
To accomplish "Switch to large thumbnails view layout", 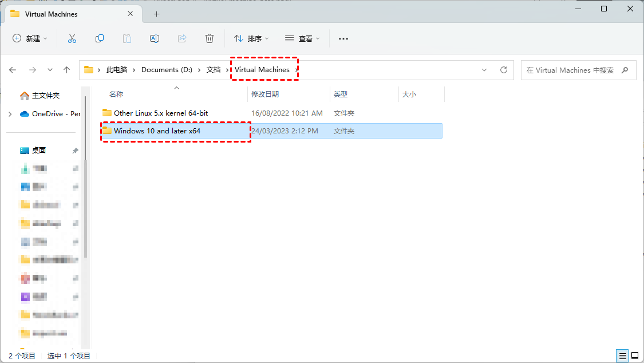I will click(x=634, y=356).
